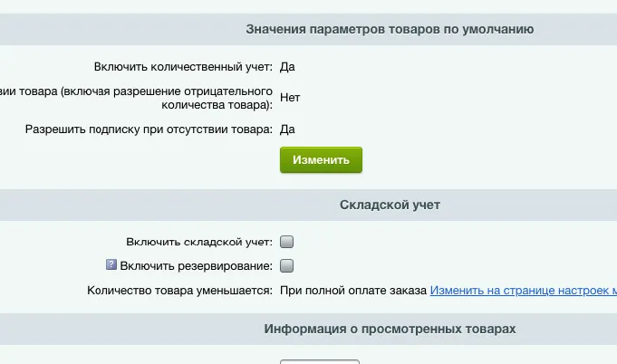Select the "Значения параметров товаров по умолчанию" header
The image size is (617, 364).
coord(390,29)
